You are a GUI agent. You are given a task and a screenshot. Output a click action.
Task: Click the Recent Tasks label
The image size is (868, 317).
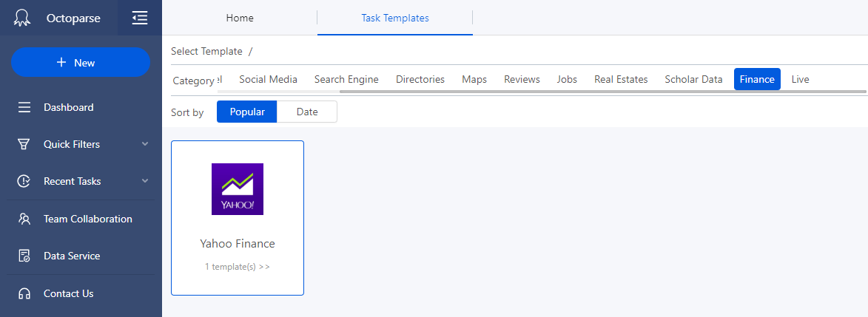73,182
